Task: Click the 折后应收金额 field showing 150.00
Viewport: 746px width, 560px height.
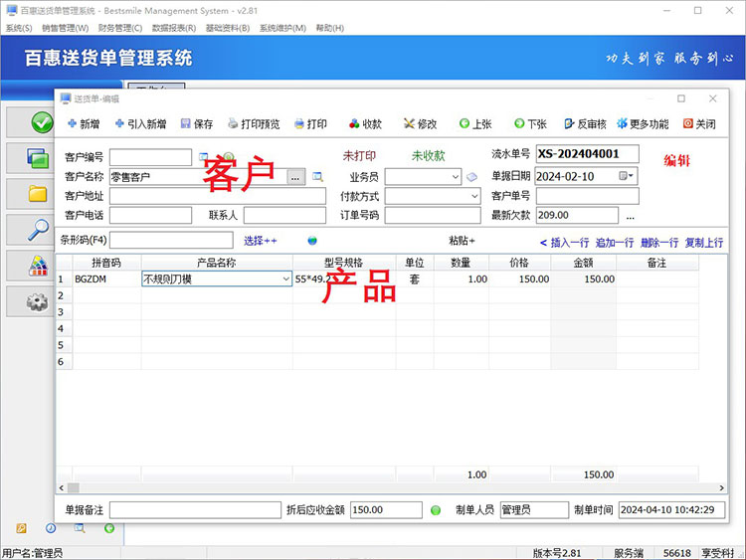Action: [x=386, y=510]
